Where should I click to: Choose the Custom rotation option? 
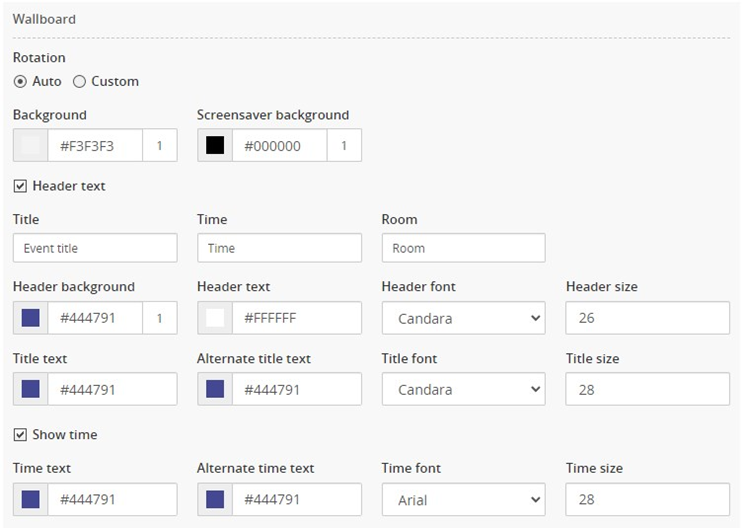(79, 82)
